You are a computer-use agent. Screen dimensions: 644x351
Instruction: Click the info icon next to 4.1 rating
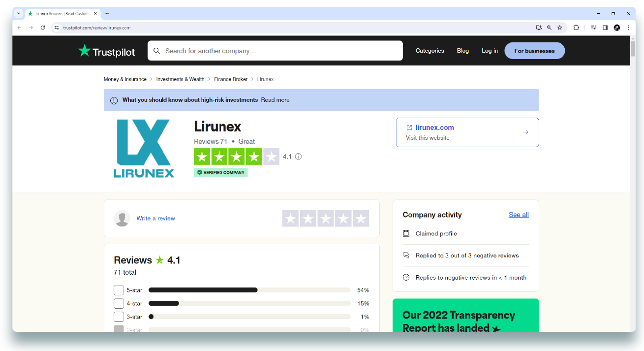298,157
